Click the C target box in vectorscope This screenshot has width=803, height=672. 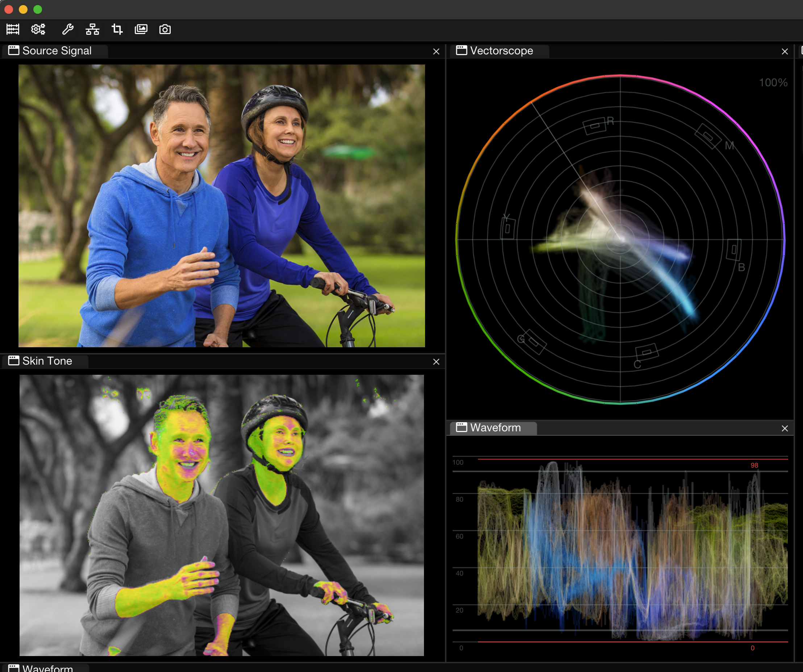pyautogui.click(x=646, y=352)
